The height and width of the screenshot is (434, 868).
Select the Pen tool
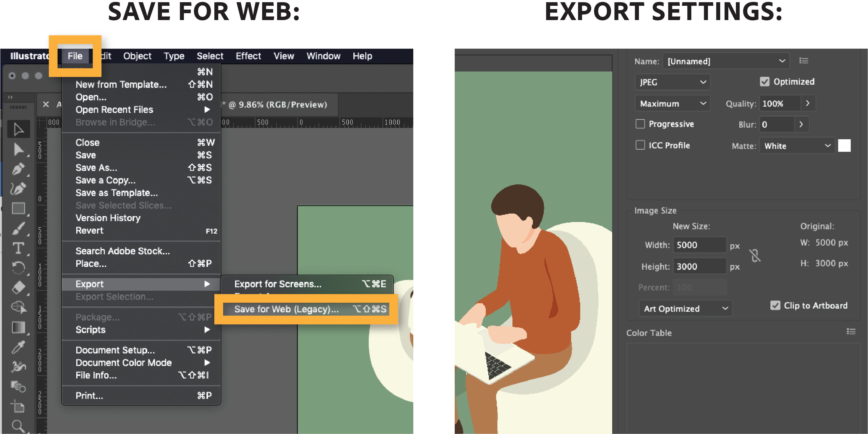18,169
